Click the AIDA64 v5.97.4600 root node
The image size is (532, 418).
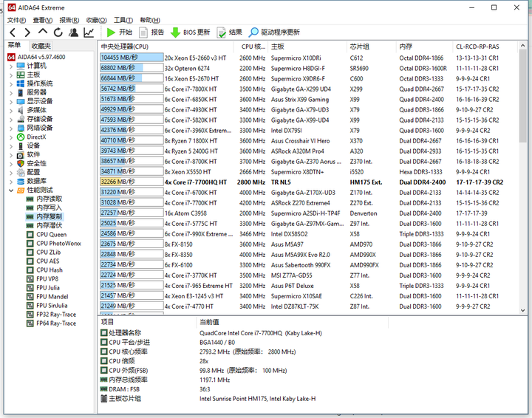41,57
